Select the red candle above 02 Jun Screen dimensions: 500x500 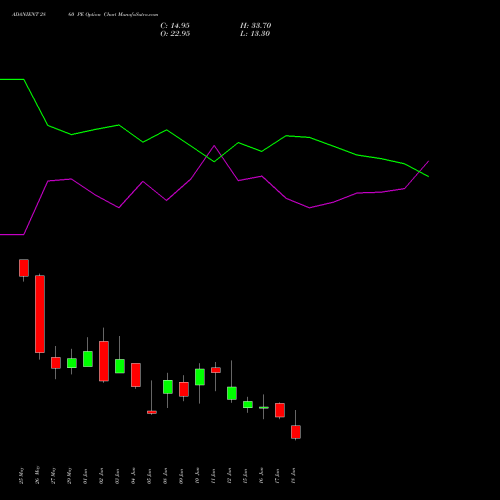(104, 361)
